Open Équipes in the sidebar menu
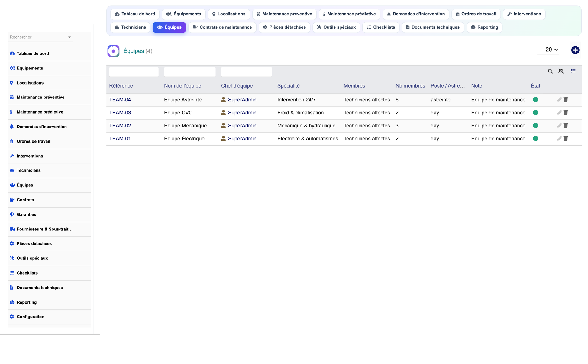This screenshot has height=364, width=588. pos(49,185)
